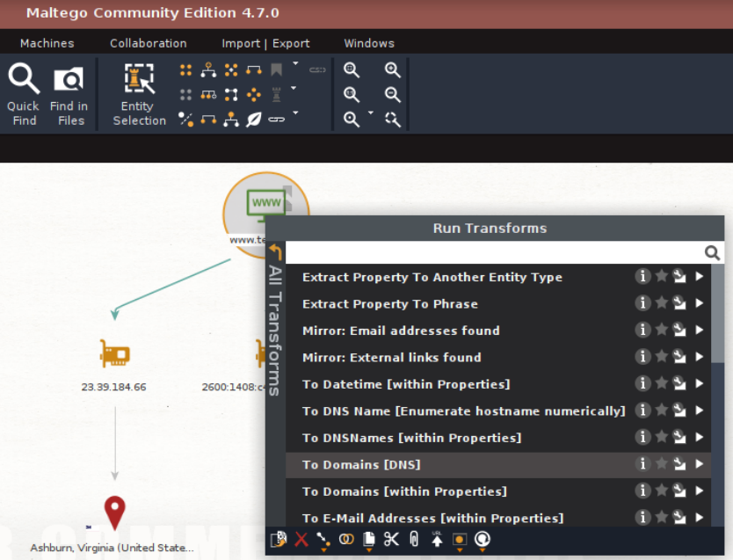
Task: Open the copy pages icon dropdown in bottom bar
Action: [369, 550]
